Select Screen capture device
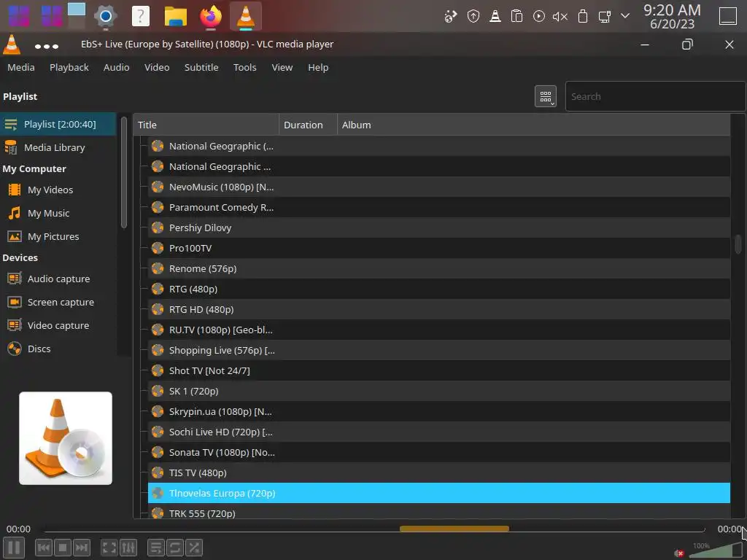 [58, 303]
